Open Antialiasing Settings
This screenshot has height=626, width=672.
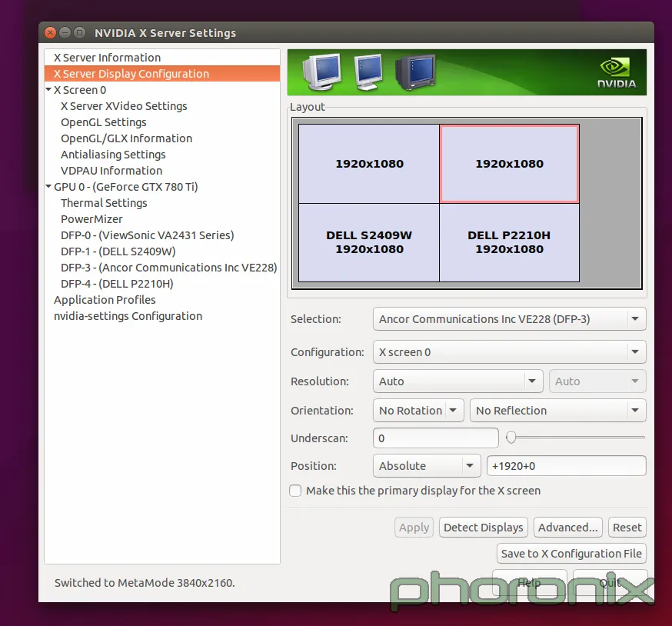(x=113, y=155)
